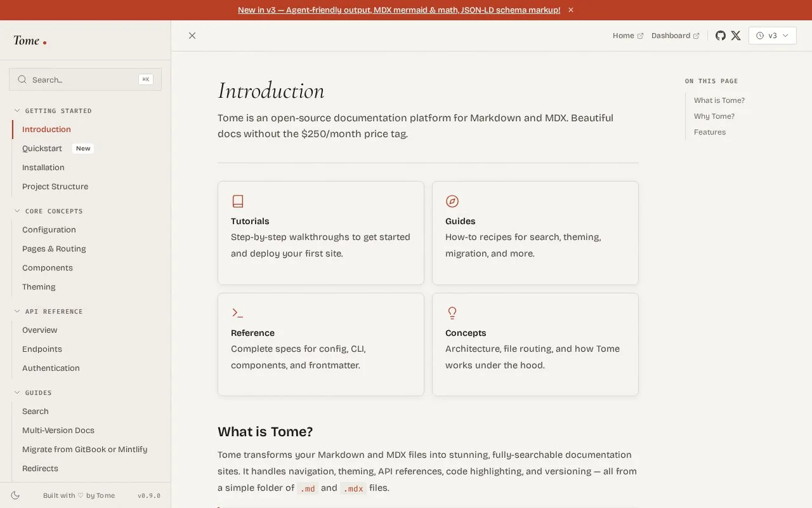This screenshot has width=812, height=508.
Task: Jump to Why Tome? section
Action: pyautogui.click(x=714, y=116)
